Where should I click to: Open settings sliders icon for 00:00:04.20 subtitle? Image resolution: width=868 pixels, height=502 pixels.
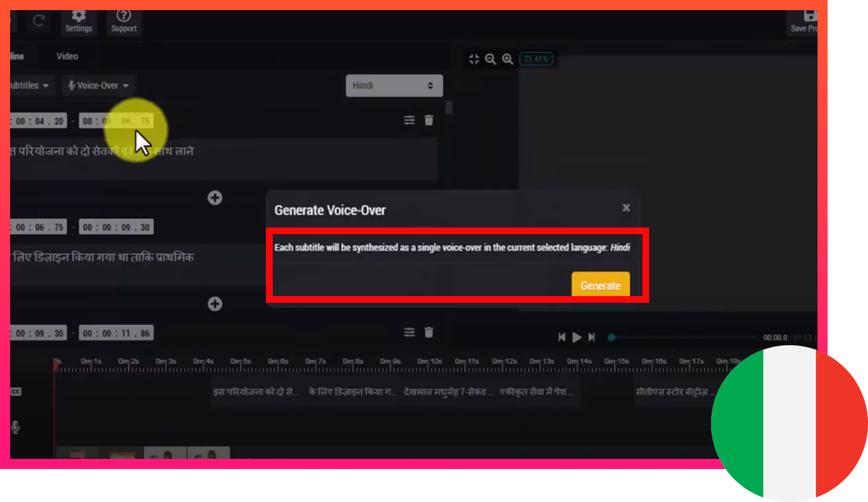tap(409, 120)
